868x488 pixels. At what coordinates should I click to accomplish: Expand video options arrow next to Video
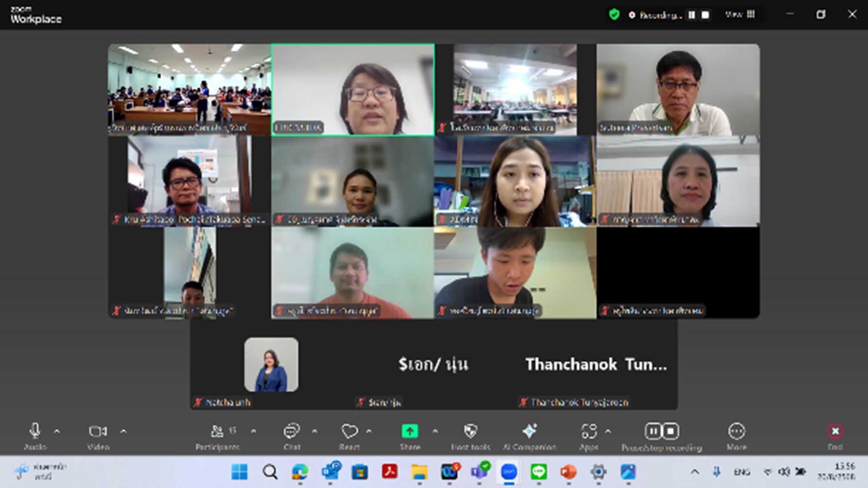tap(123, 431)
